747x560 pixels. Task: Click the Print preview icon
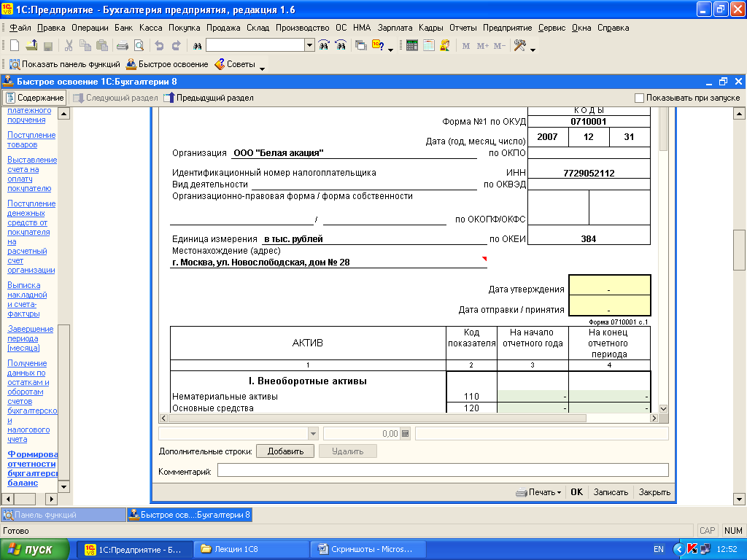click(139, 46)
